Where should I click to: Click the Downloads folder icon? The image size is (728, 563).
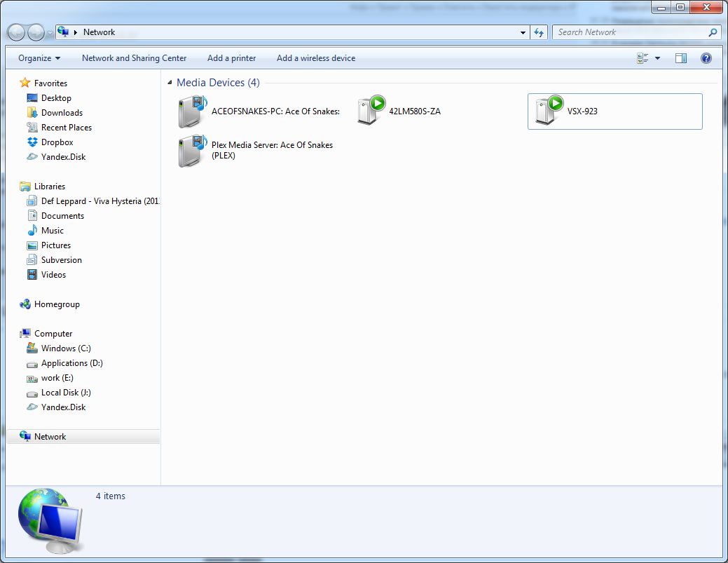click(x=32, y=112)
